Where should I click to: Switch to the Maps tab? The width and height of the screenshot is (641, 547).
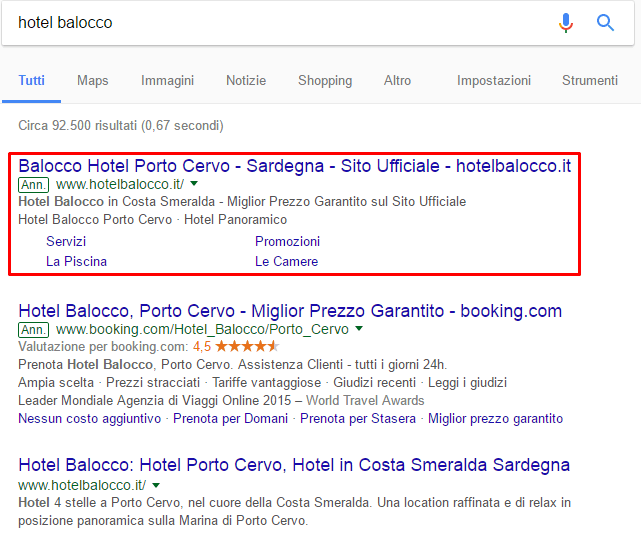point(93,80)
